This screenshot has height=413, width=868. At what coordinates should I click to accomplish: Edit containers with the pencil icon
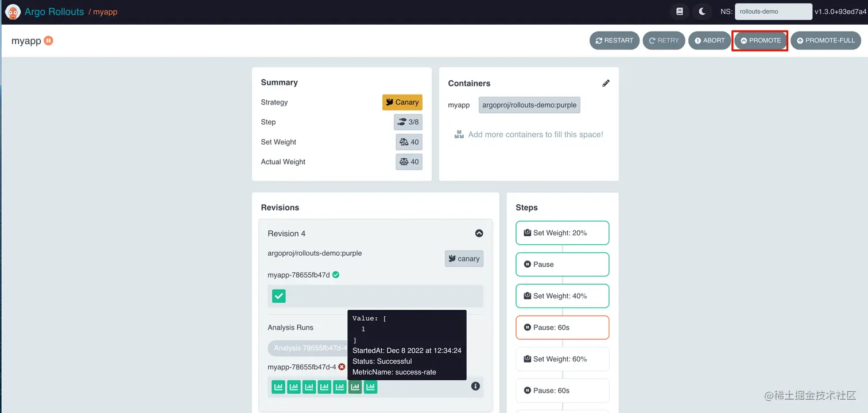[x=606, y=83]
